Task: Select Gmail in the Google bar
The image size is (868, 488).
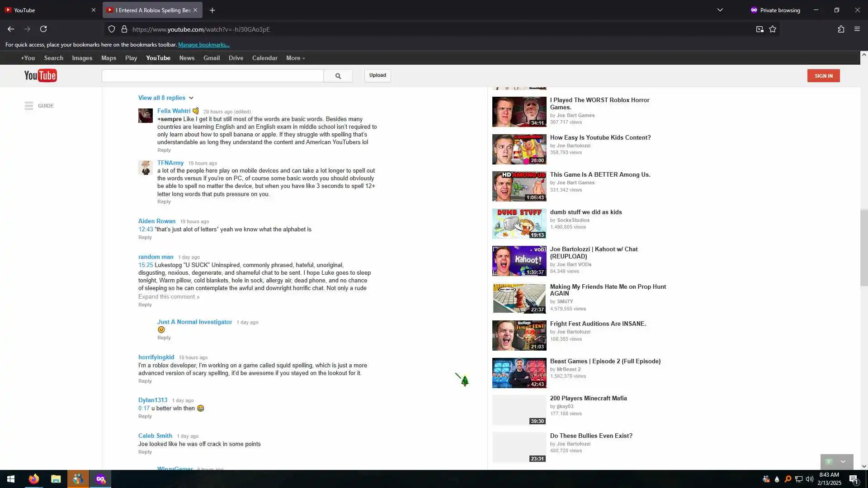Action: (211, 58)
